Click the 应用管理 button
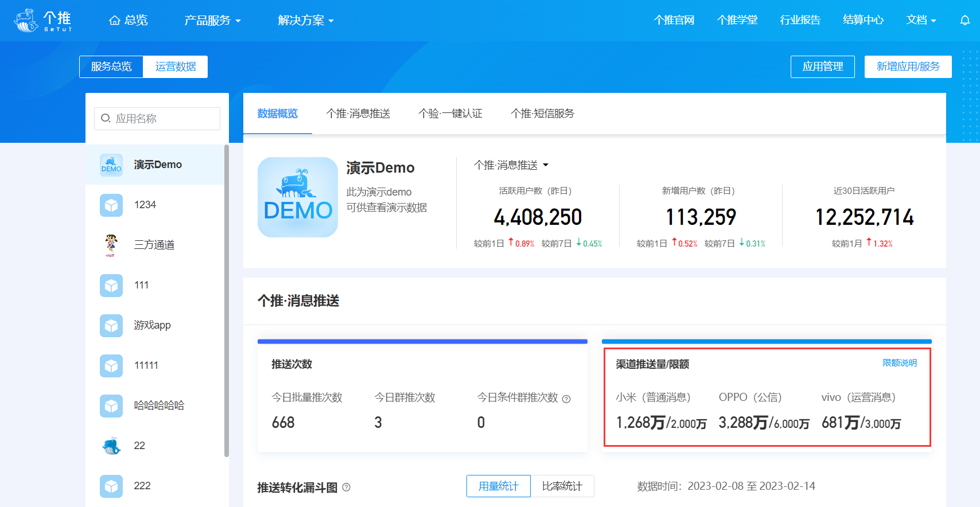The height and width of the screenshot is (507, 980). coord(823,67)
